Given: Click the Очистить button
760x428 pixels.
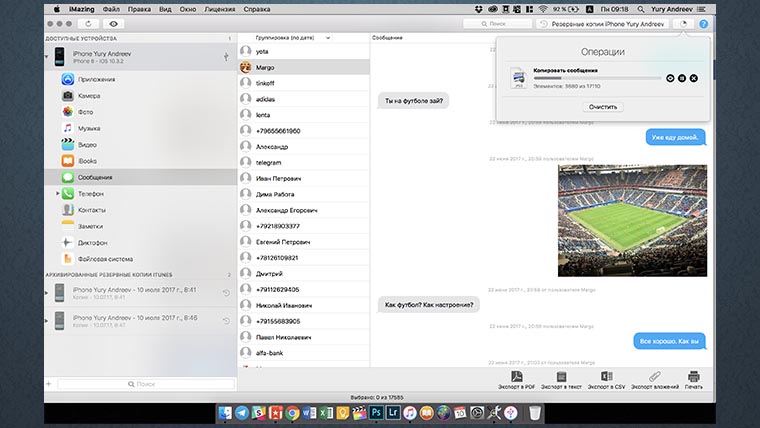Looking at the screenshot, I should tap(603, 107).
